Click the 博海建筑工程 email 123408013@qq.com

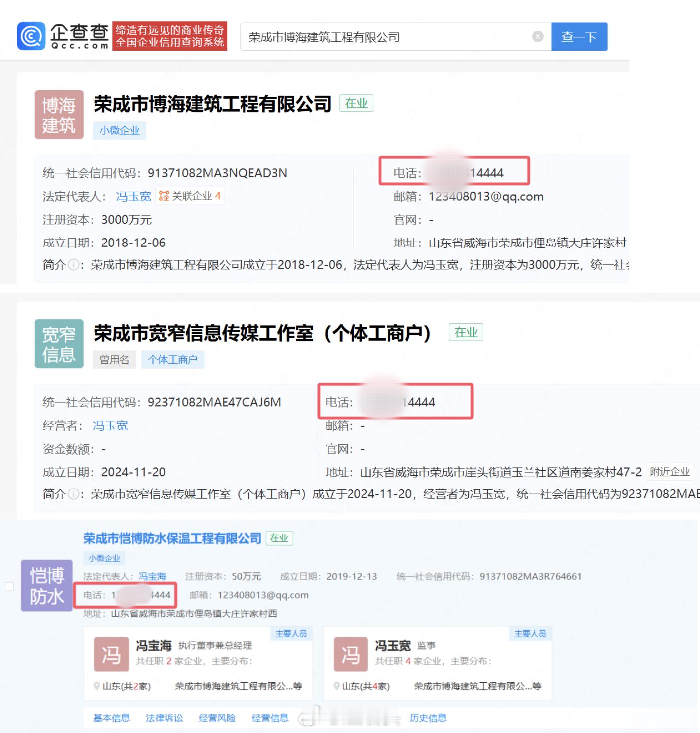pos(486,196)
